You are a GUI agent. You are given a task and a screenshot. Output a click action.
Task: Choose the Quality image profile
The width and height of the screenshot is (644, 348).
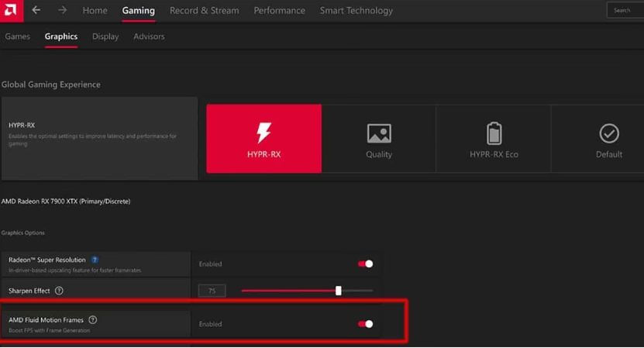(379, 139)
